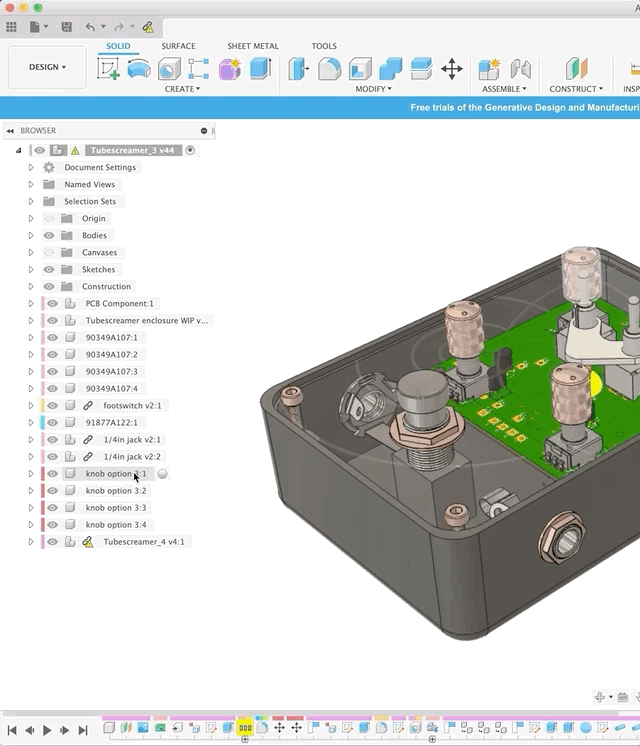Click the Offset Plane icon in Construct
Image resolution: width=640 pixels, height=746 pixels.
(x=577, y=68)
